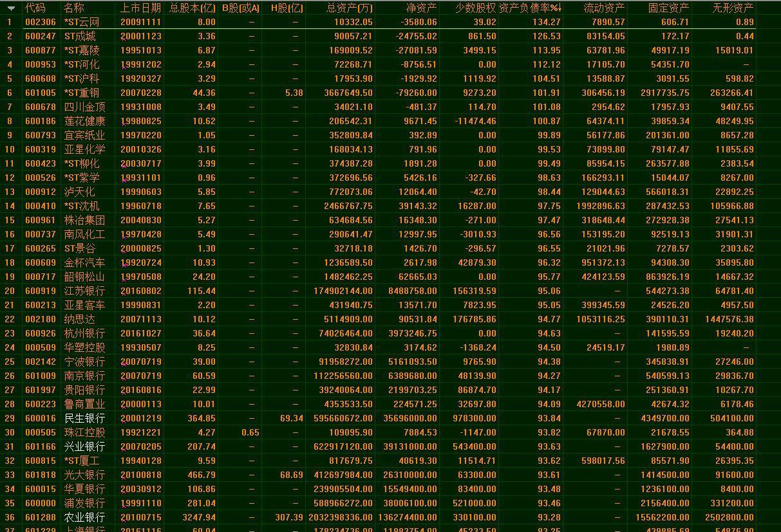Select stock name ST成城
This screenshot has width=781, height=532.
(80, 36)
